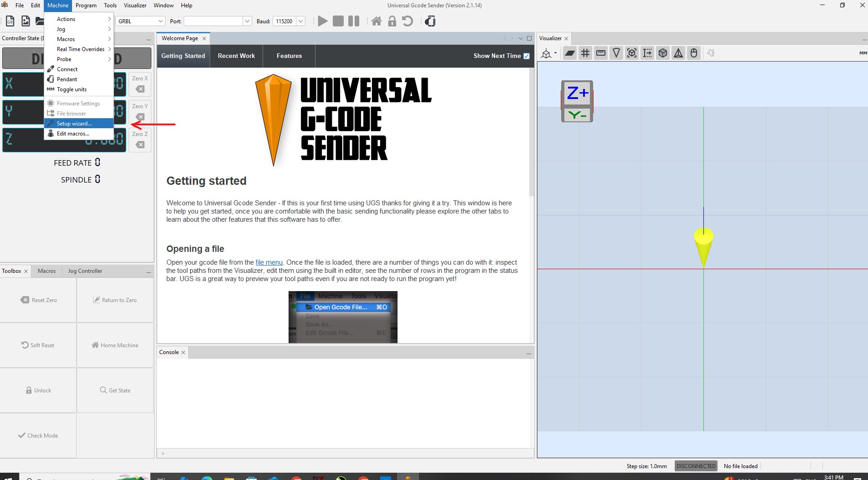Open the Port combo box arrow

click(x=247, y=21)
